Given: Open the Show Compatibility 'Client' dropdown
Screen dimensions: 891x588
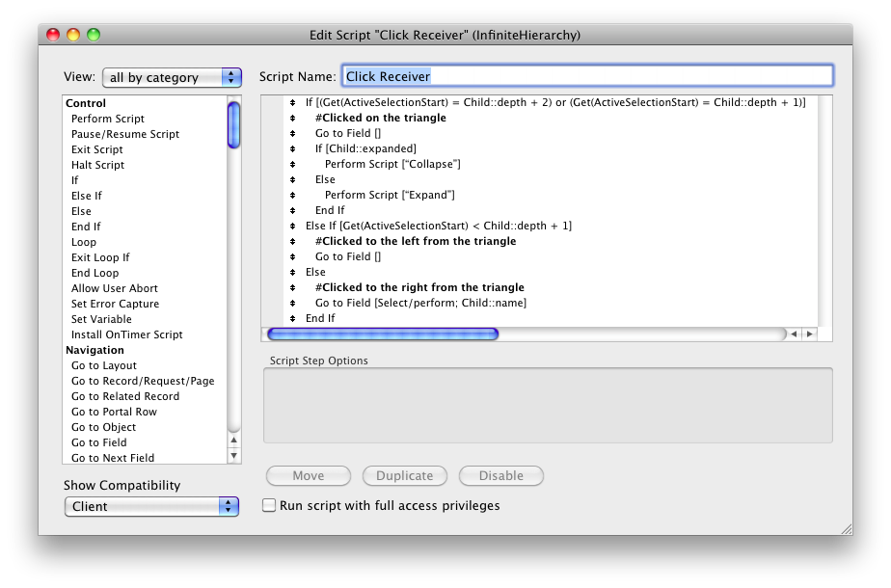Looking at the screenshot, I should [151, 506].
